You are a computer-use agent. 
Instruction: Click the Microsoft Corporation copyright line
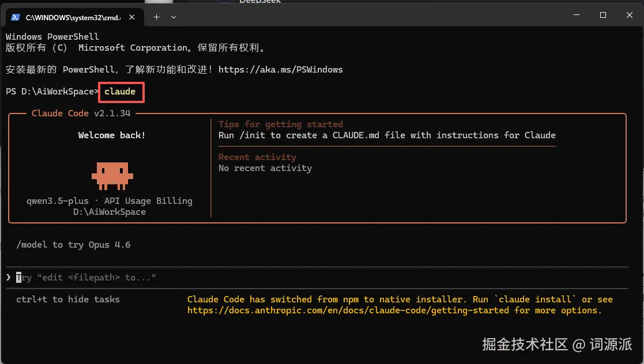tap(135, 48)
